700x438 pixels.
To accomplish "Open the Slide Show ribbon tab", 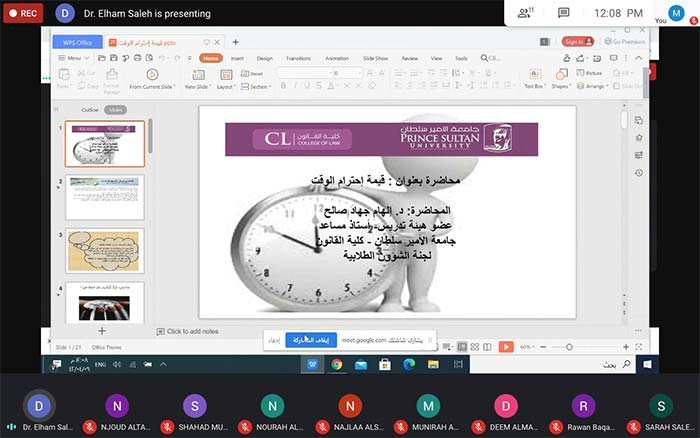I will coord(375,58).
